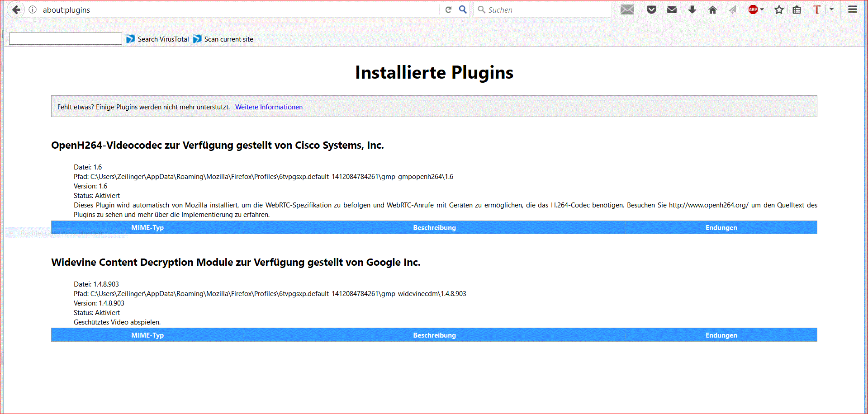Screen dimensions: 868x414
Task: Click Scan current site button
Action: 223,39
